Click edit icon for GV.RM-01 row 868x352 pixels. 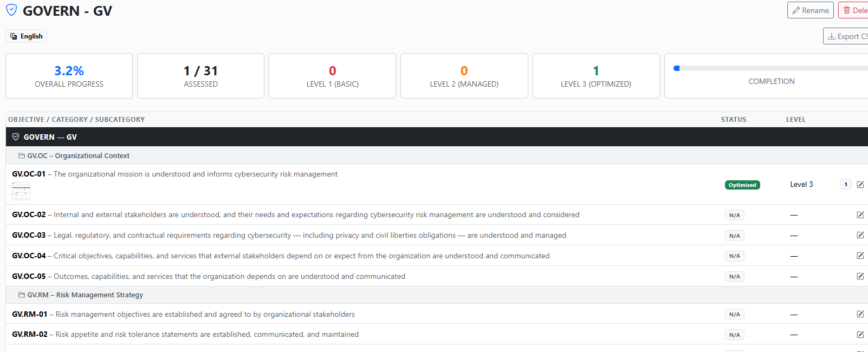coord(860,314)
